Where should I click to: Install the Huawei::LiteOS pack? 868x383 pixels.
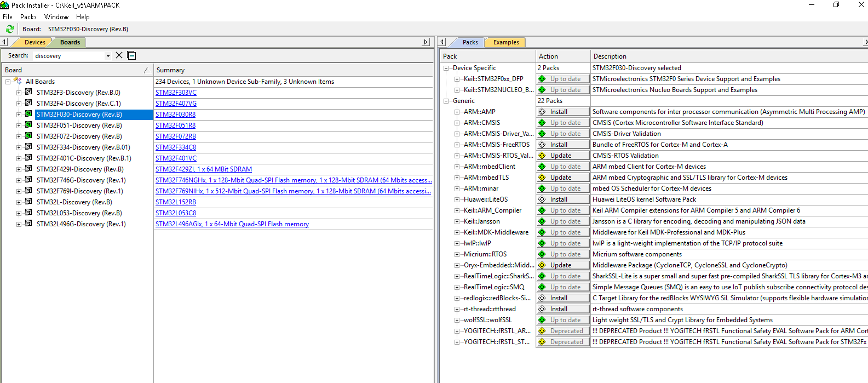[x=562, y=199]
